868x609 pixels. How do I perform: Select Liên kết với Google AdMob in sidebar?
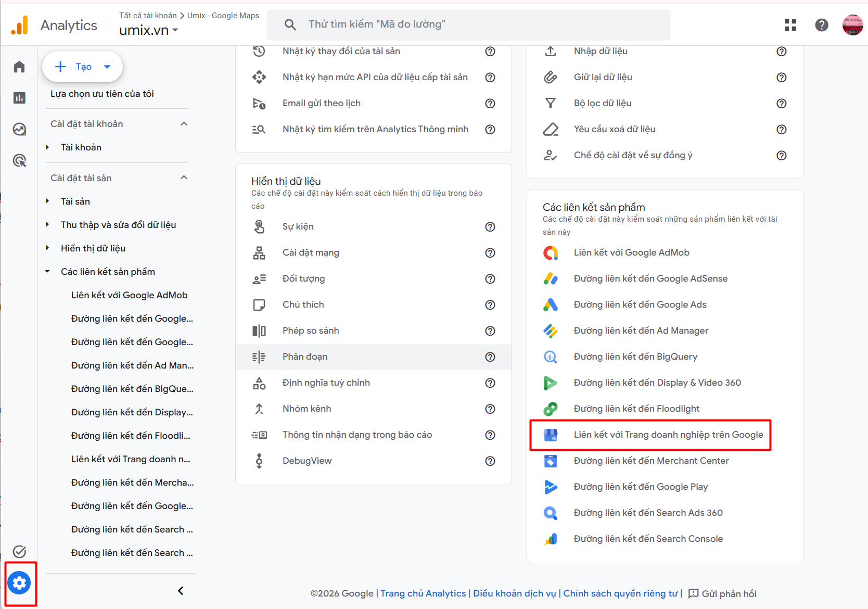[x=129, y=295]
